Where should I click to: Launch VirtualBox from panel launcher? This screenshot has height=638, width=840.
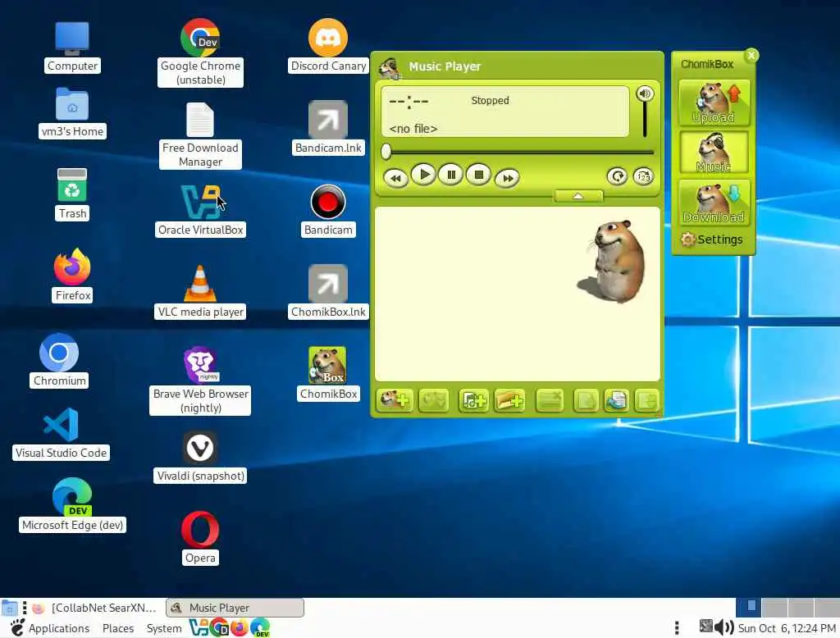(199, 627)
